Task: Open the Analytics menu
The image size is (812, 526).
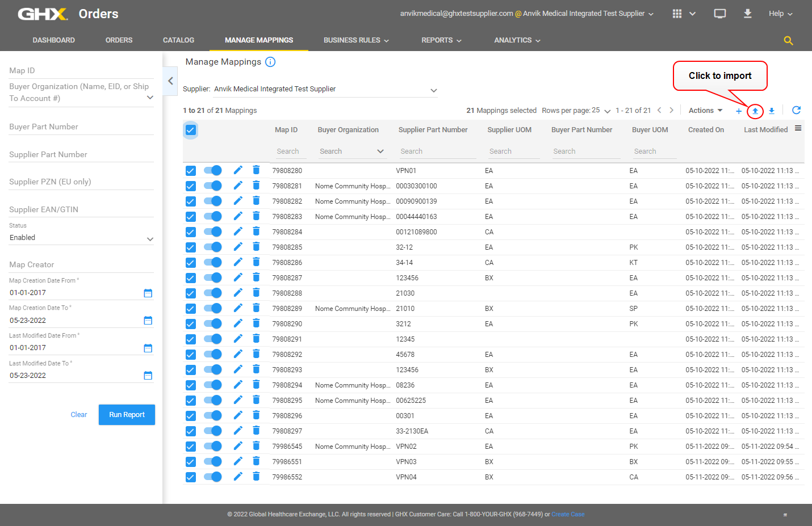Action: tap(517, 40)
